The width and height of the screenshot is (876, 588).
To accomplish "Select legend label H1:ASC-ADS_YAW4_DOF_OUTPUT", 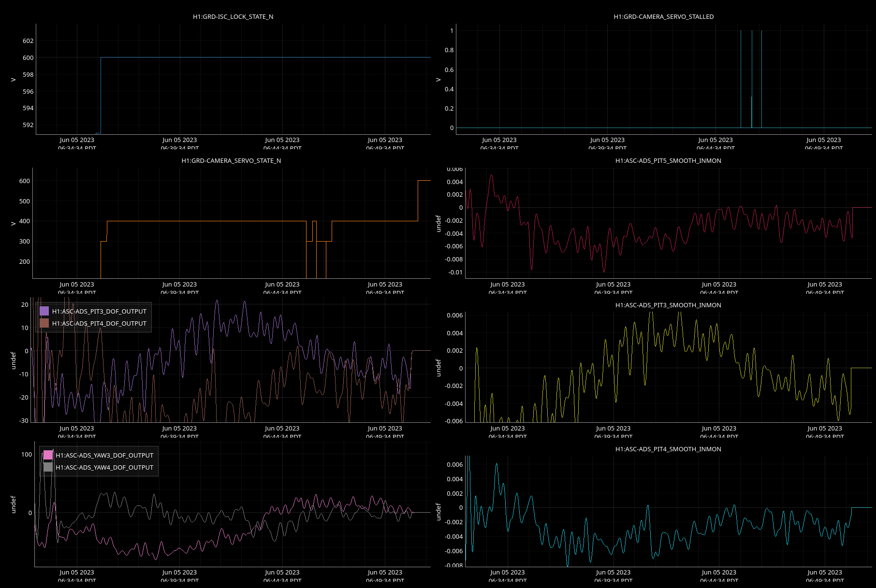I will pyautogui.click(x=104, y=467).
